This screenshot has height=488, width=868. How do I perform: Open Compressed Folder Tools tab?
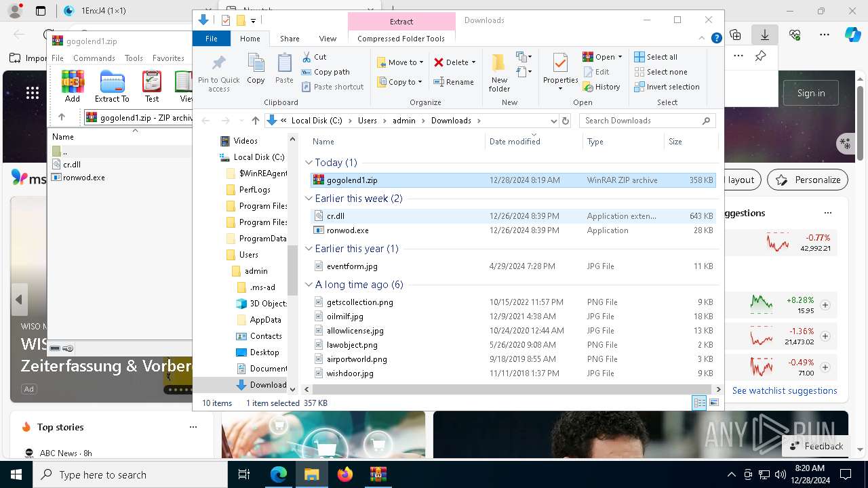pos(401,39)
